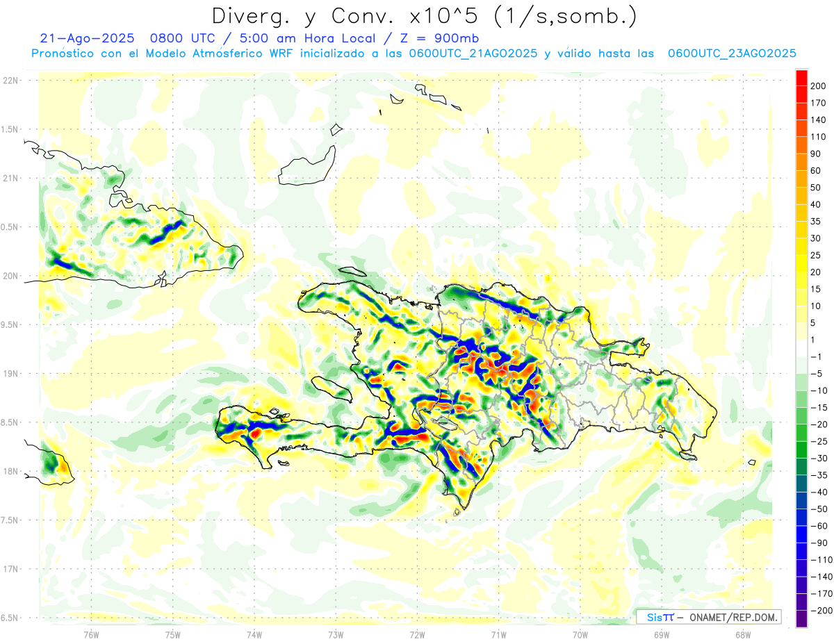834x644 pixels.
Task: Click the valid-until time '0600UTC_23AGO2025'
Action: (732, 53)
